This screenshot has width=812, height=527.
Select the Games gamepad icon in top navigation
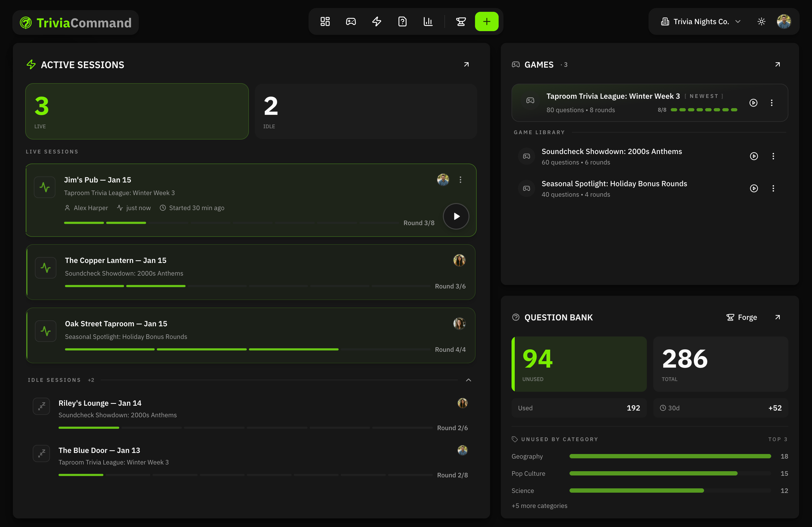coord(351,21)
